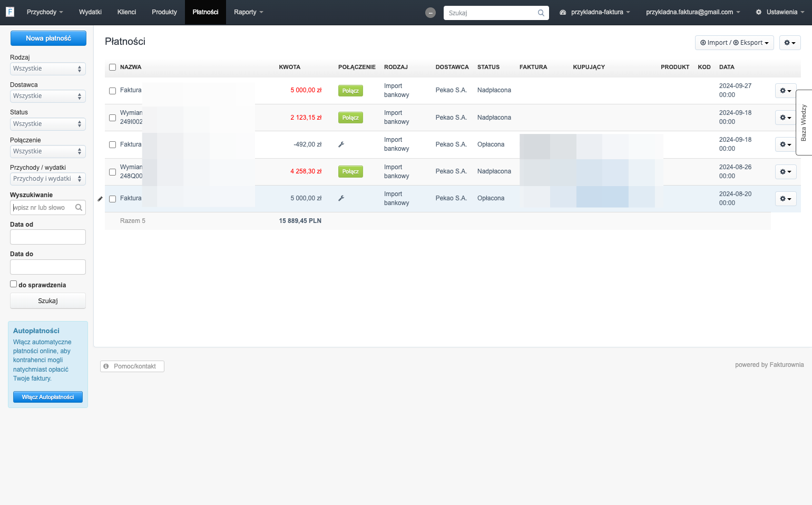The image size is (812, 505).
Task: Open the grey notification bubble icon
Action: click(431, 13)
